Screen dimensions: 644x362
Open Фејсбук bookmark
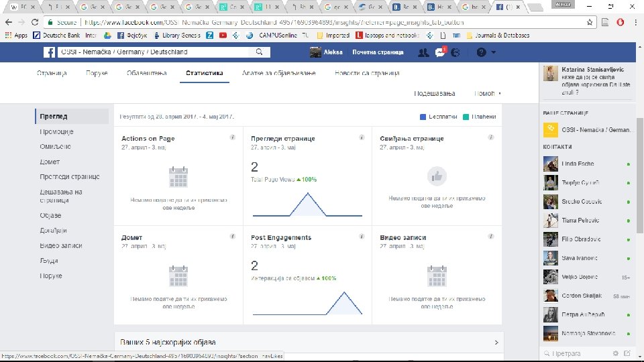tap(132, 36)
